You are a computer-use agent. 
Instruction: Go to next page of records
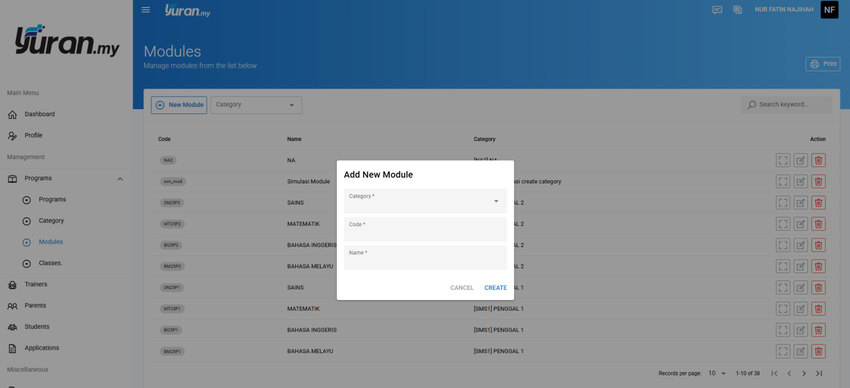pos(804,373)
